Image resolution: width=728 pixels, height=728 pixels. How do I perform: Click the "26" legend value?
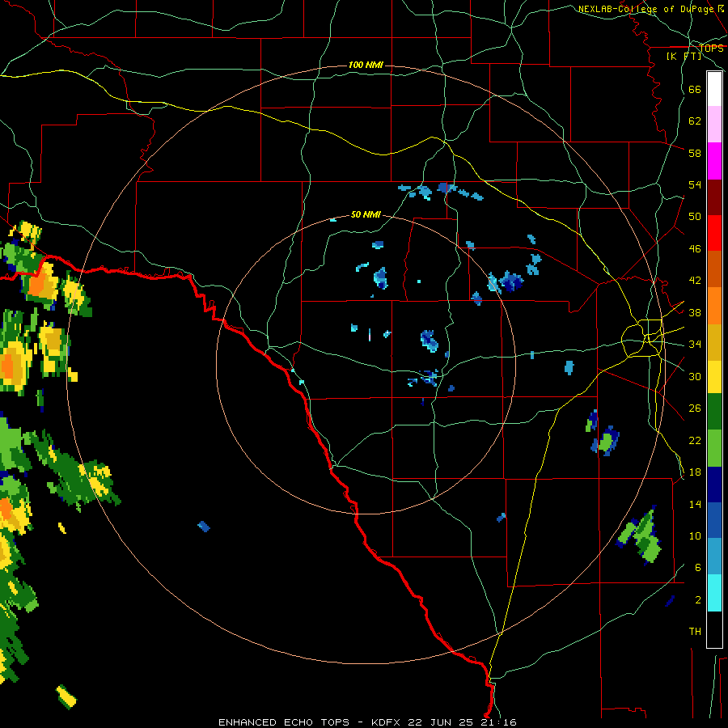pyautogui.click(x=695, y=408)
